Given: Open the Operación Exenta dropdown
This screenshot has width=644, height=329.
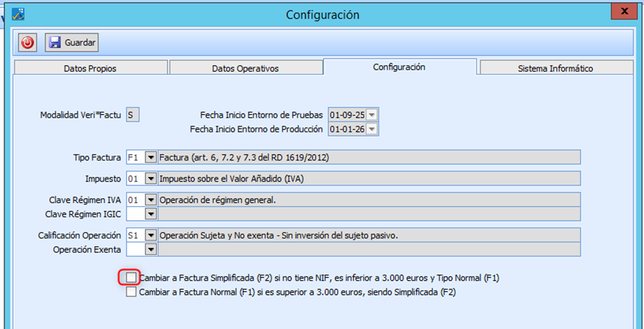Looking at the screenshot, I should (151, 249).
